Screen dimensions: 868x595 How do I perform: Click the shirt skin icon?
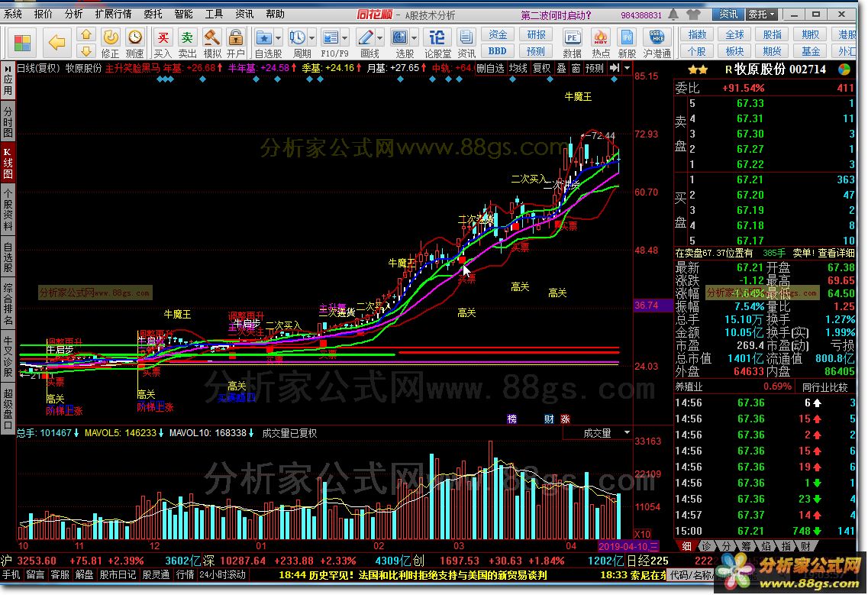[x=694, y=15]
